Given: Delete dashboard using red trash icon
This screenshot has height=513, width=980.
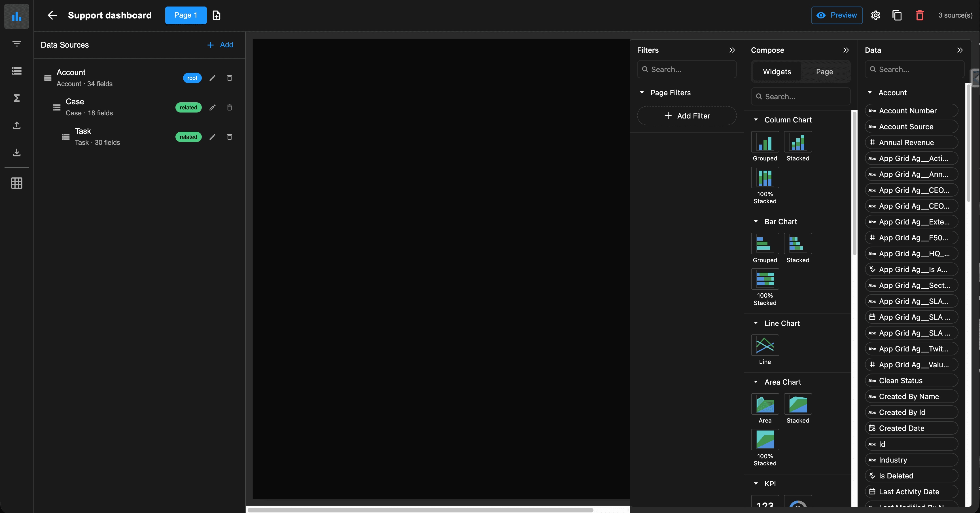Looking at the screenshot, I should (920, 15).
